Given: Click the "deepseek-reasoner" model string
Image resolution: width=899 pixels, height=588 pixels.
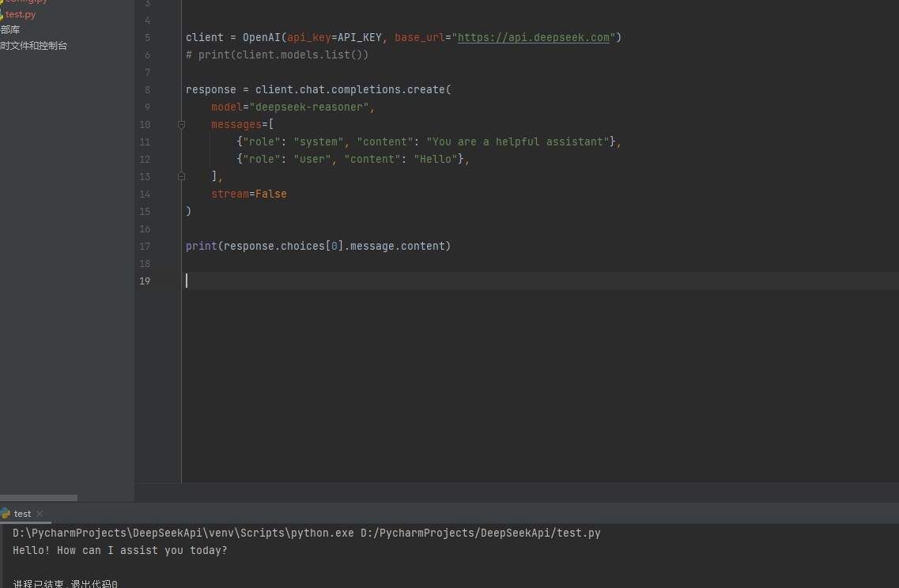Looking at the screenshot, I should point(308,107).
